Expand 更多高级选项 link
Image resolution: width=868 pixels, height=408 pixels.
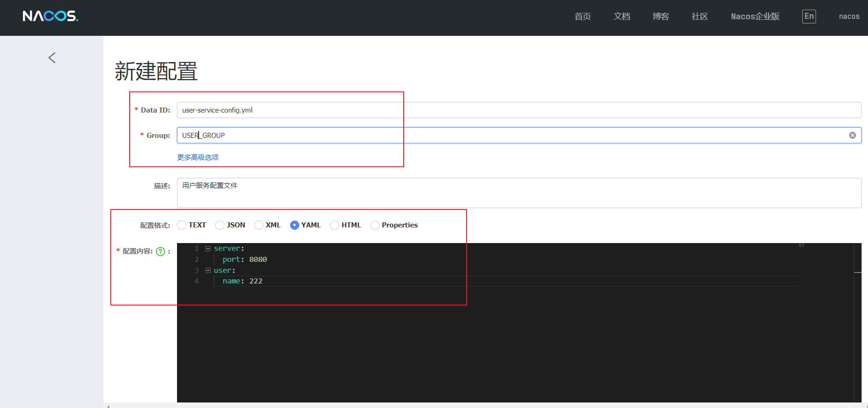click(198, 157)
